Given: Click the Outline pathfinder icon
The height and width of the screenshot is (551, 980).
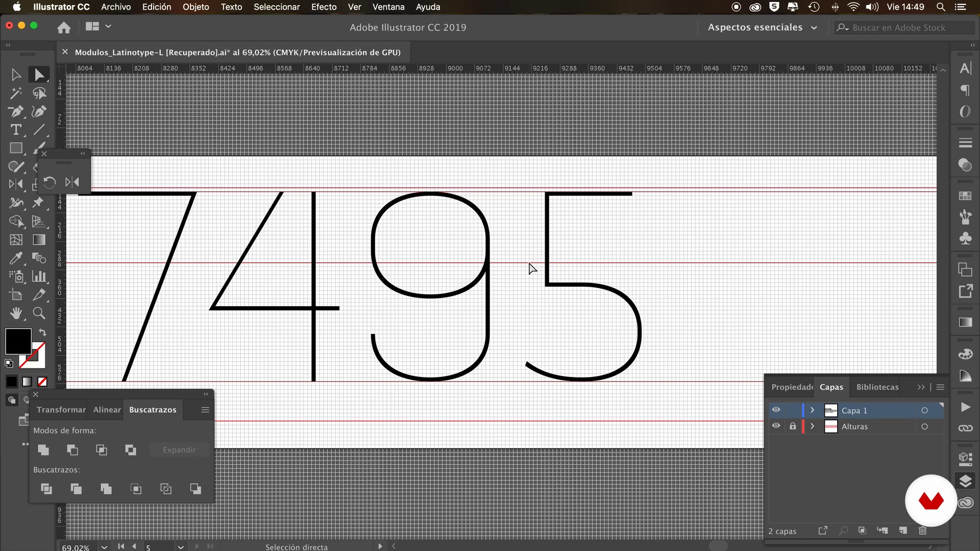Looking at the screenshot, I should (x=166, y=489).
